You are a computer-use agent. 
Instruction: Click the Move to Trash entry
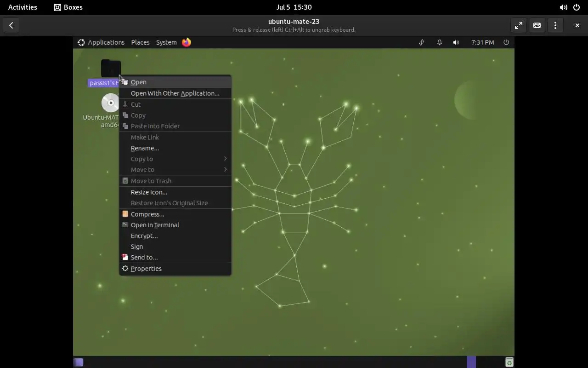175,181
